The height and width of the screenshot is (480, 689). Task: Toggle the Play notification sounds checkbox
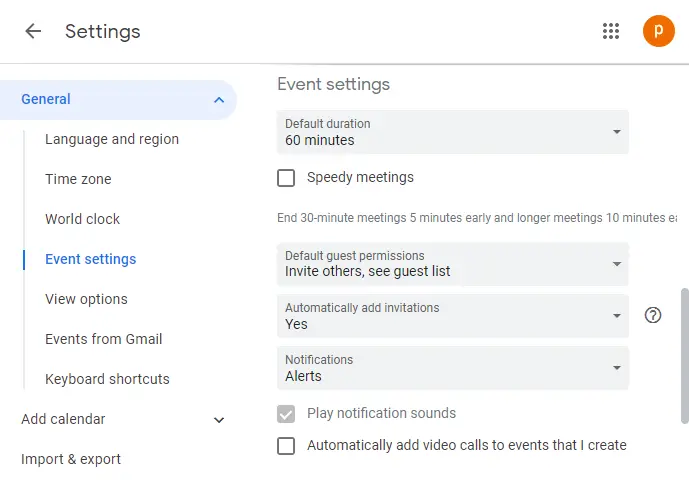coord(286,413)
